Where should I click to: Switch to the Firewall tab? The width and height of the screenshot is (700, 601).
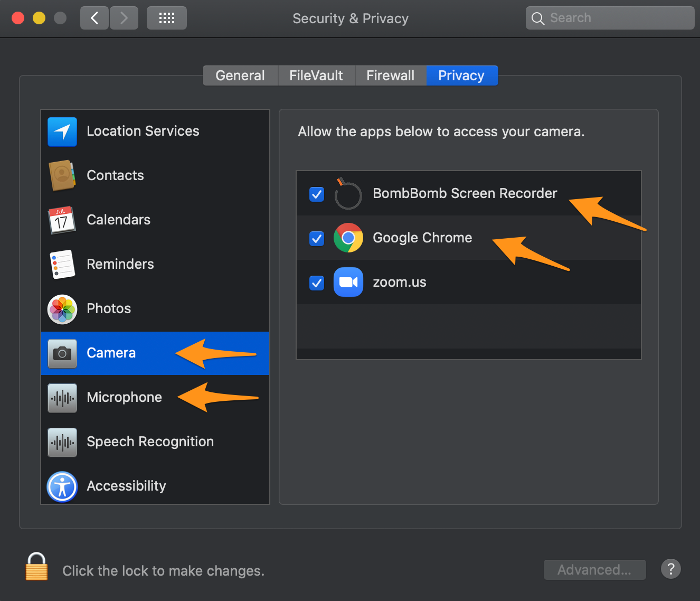[391, 76]
